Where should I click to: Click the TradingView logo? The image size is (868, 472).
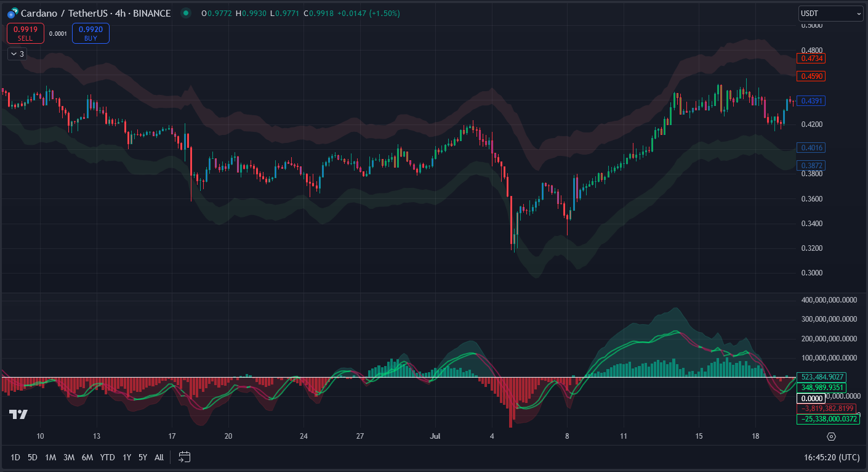(18, 415)
